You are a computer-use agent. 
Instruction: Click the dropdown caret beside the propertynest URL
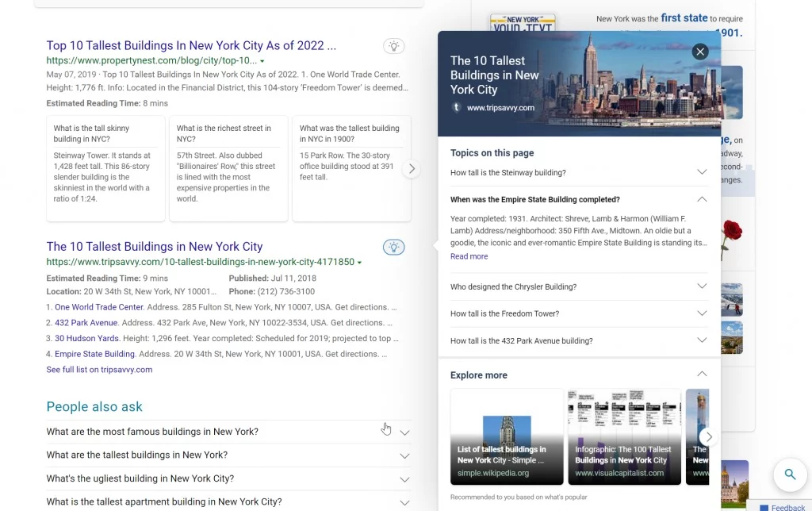click(x=262, y=60)
